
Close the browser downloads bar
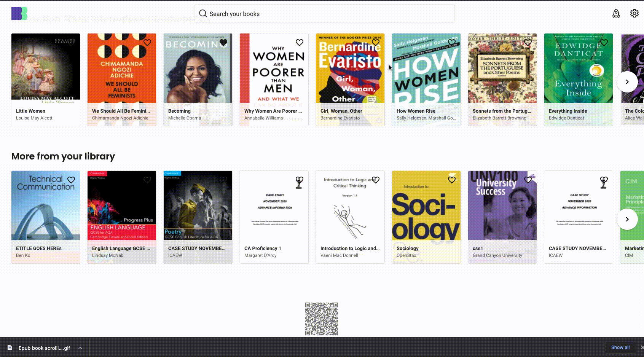(642, 347)
